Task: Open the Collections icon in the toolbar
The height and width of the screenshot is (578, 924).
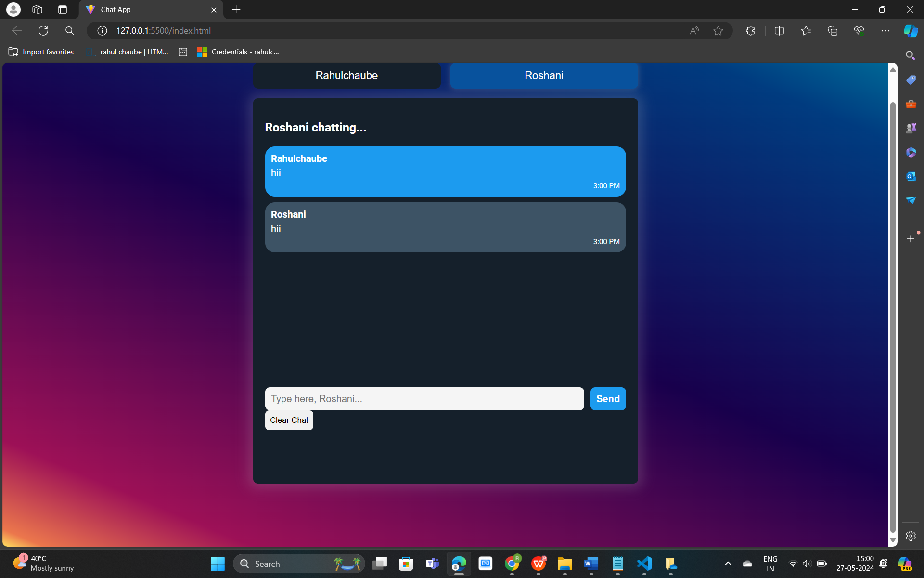Action: pyautogui.click(x=832, y=31)
